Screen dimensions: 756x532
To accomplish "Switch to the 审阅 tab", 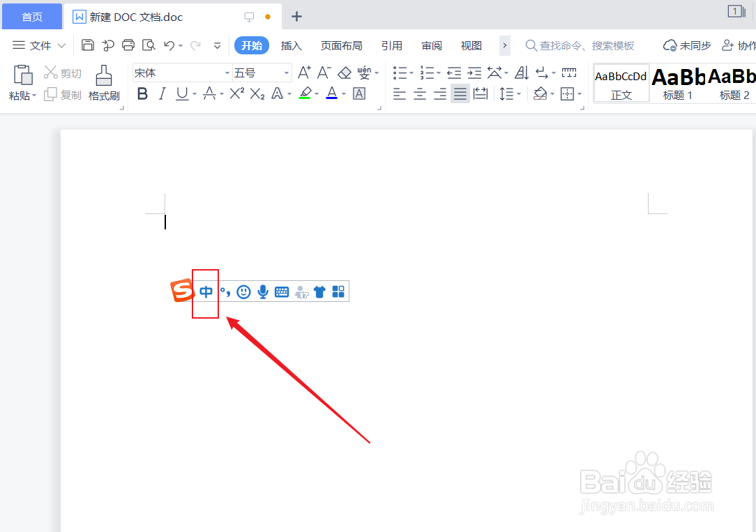I will pyautogui.click(x=432, y=45).
